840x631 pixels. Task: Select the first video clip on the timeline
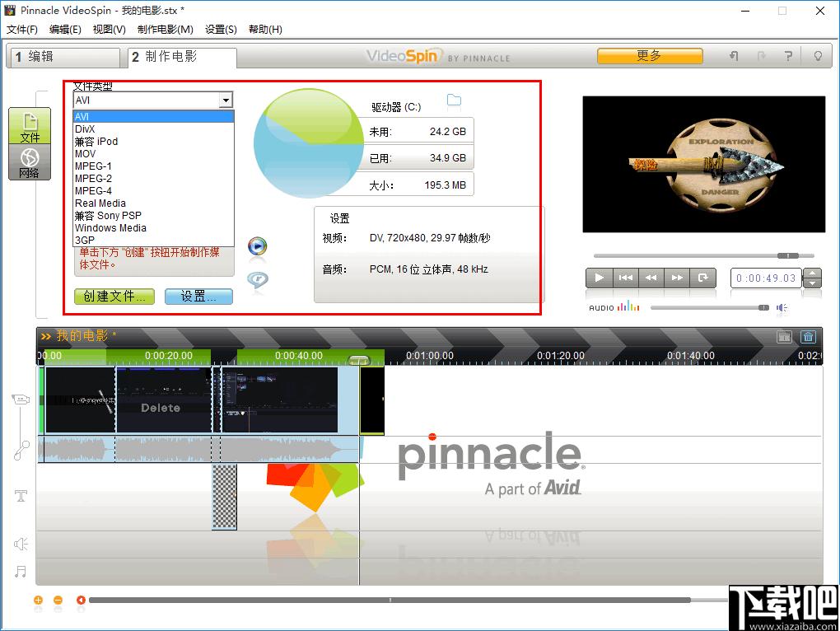pos(80,400)
